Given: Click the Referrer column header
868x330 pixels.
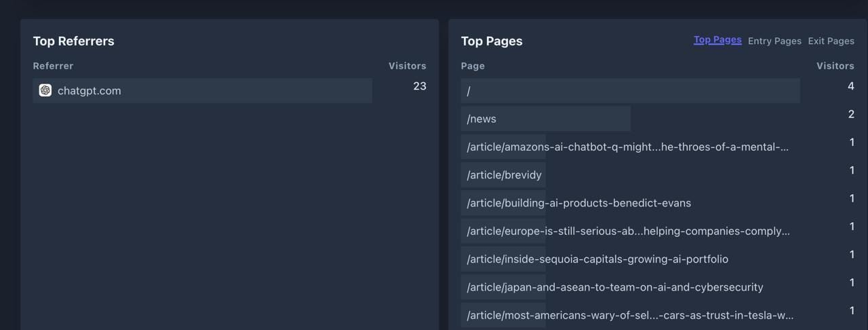Looking at the screenshot, I should [53, 66].
